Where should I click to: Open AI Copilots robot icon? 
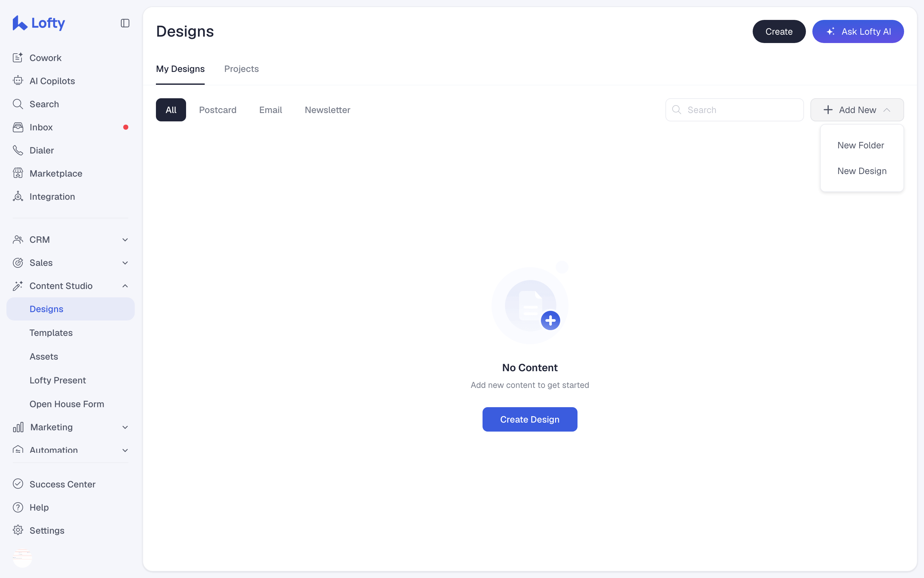(18, 81)
